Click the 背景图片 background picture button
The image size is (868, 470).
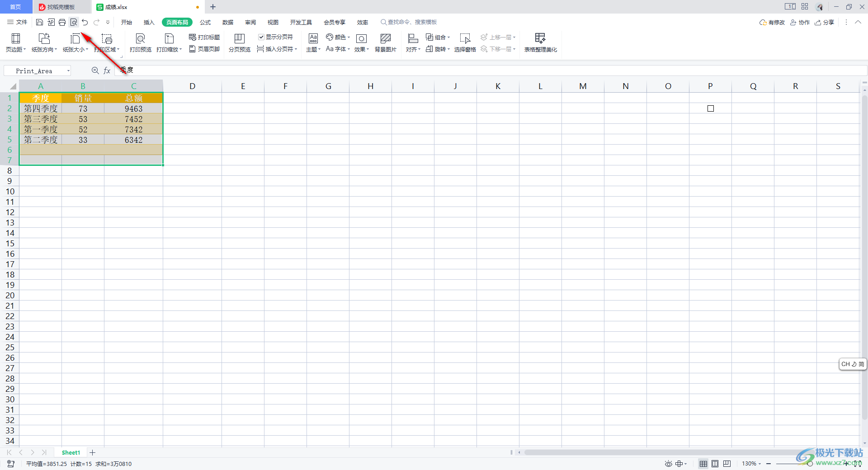click(x=386, y=43)
